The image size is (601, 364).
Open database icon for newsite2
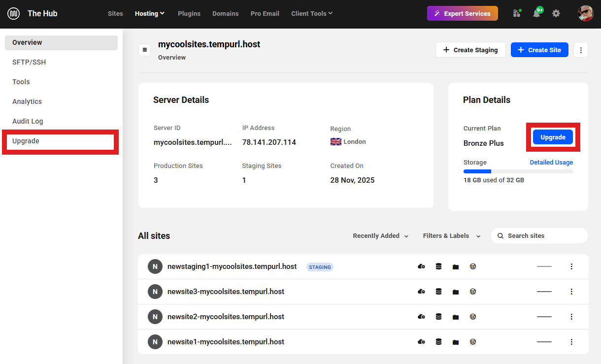(438, 317)
